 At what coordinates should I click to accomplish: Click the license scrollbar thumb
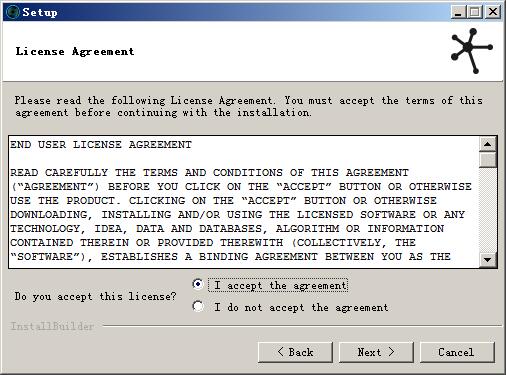[488, 160]
